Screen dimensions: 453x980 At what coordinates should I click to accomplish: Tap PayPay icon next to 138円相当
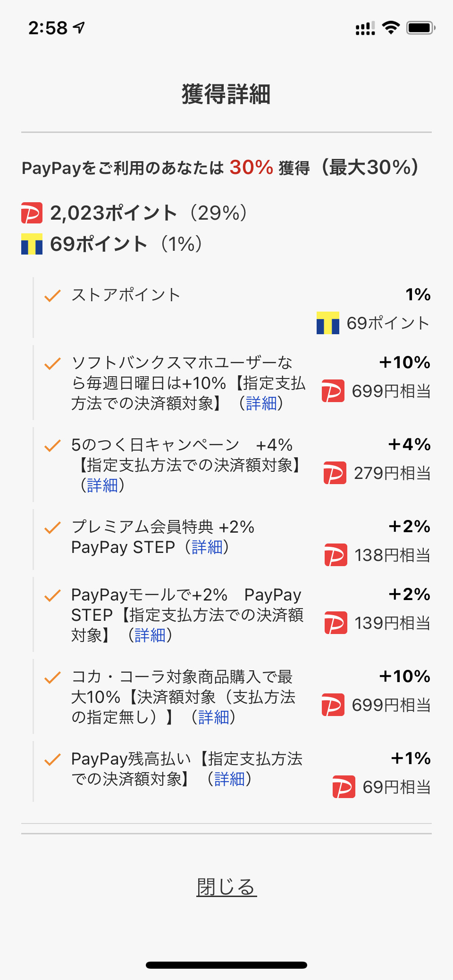[336, 555]
